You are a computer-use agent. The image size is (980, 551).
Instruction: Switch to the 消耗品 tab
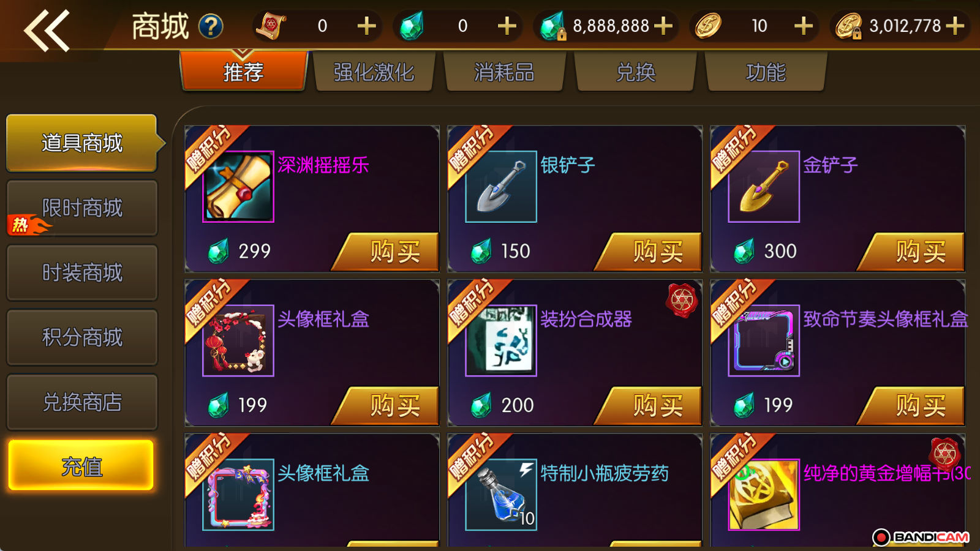pyautogui.click(x=505, y=72)
